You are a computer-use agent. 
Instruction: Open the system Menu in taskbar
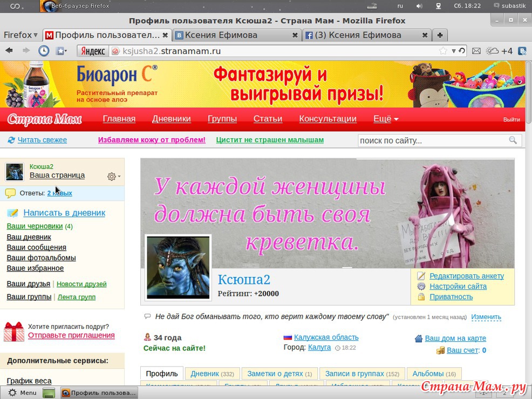[23, 393]
